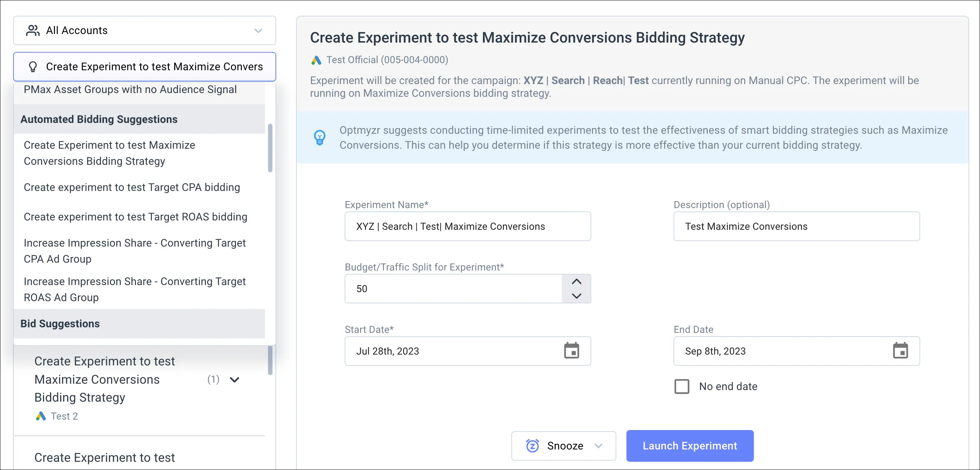Decrease traffic split with the down arrow
Viewport: 980px width, 470px height.
pyautogui.click(x=576, y=296)
